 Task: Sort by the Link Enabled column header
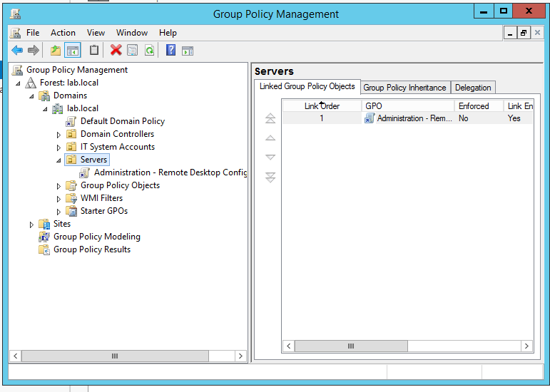coord(519,106)
